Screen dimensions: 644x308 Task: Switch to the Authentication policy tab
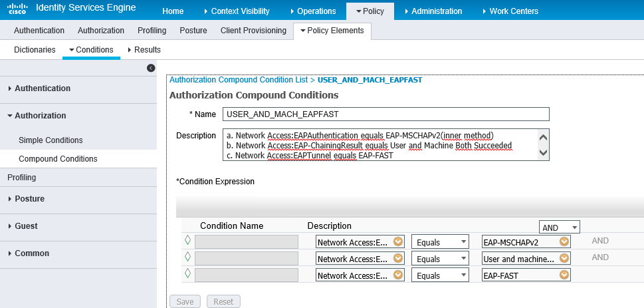(x=39, y=31)
